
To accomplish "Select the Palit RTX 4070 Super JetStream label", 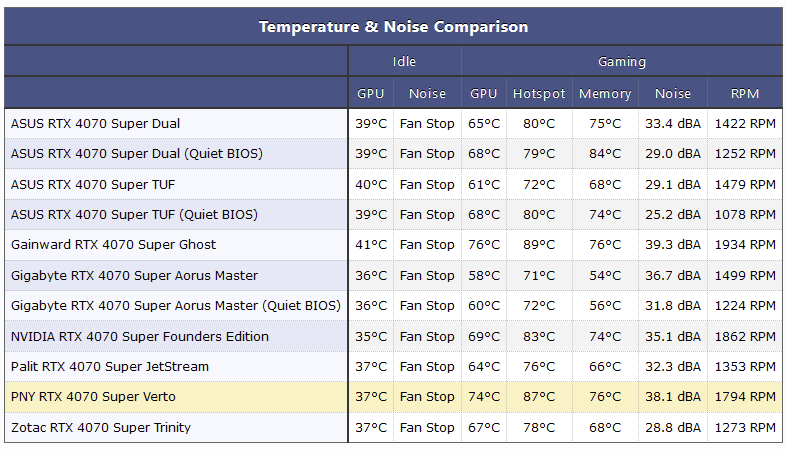I will [110, 367].
